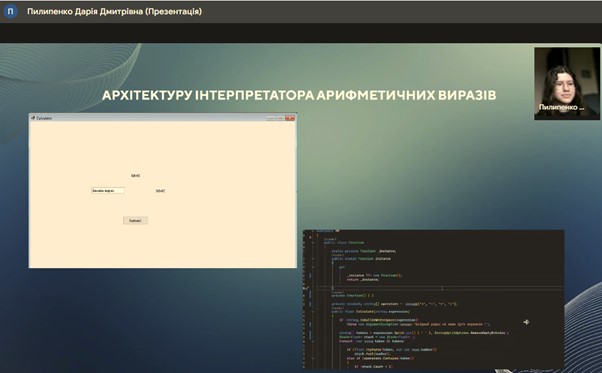
Task: Click the checkmark brush icon in the code gutter
Action: [x=306, y=288]
